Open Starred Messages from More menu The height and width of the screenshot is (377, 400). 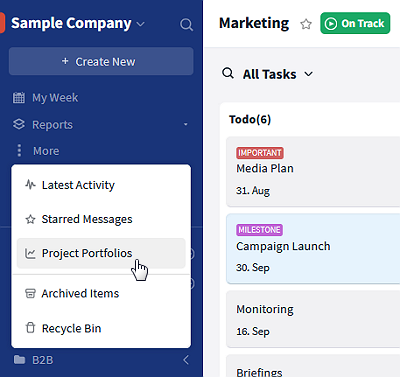pyautogui.click(x=101, y=219)
